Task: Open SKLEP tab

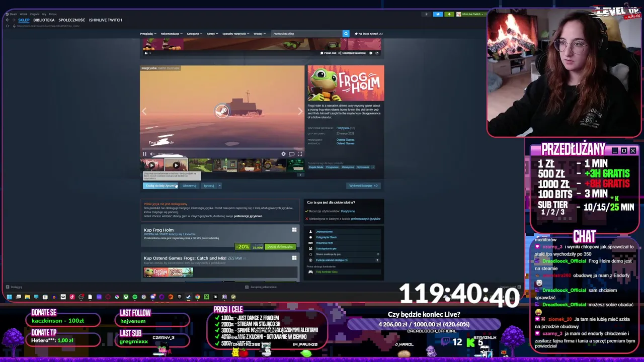Action: 24,20
